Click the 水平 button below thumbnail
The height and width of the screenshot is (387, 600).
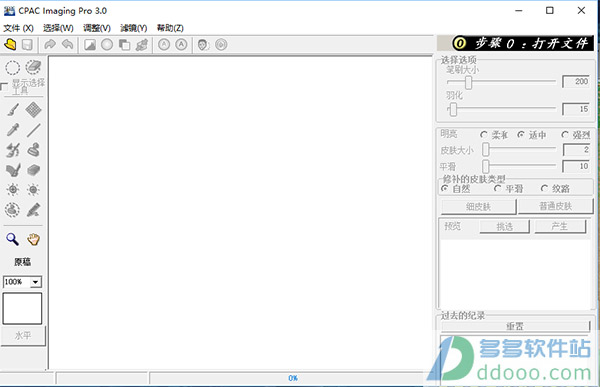(23, 336)
